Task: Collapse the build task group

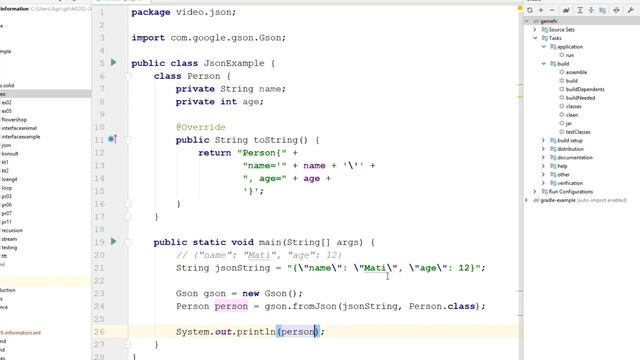Action: 544,64
